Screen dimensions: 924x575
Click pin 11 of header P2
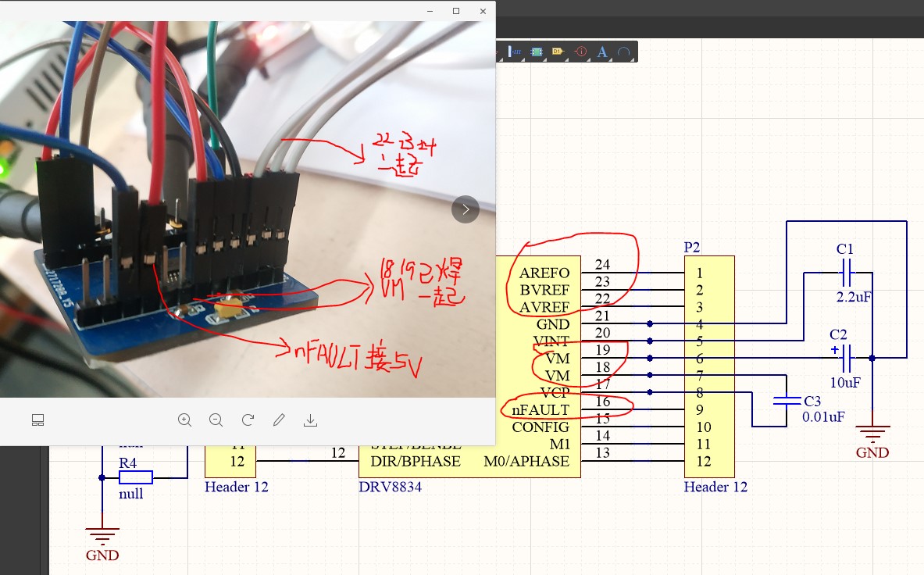[704, 445]
